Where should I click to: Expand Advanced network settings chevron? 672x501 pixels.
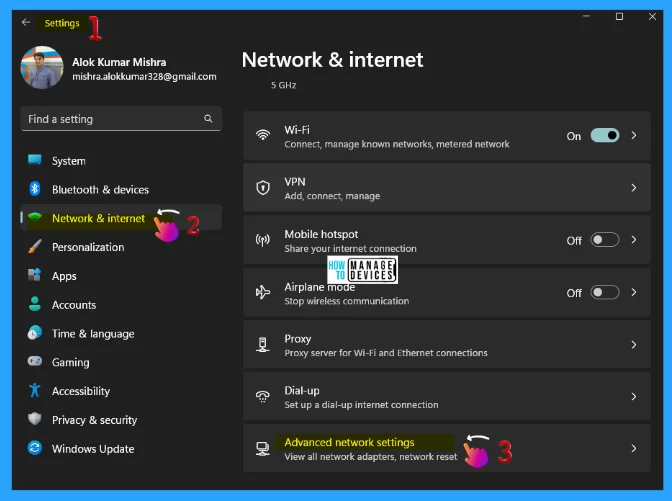[634, 449]
